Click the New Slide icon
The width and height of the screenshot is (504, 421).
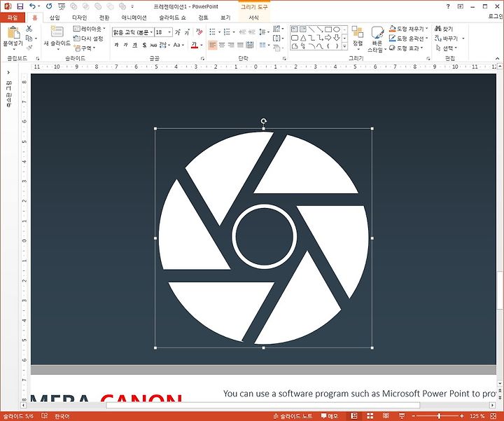point(57,32)
